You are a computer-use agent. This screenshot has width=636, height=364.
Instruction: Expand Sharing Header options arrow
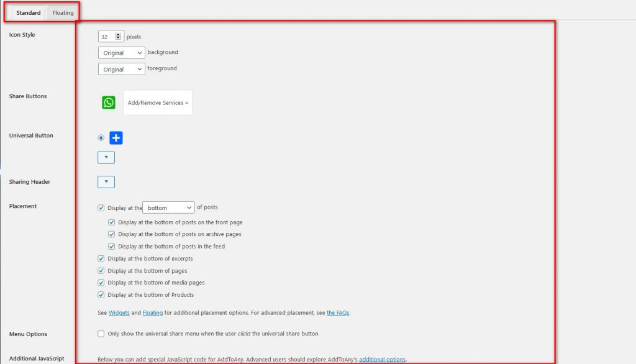click(106, 182)
